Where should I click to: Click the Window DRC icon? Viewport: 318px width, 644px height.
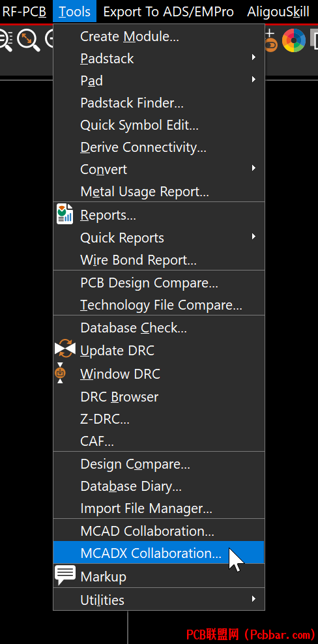61,373
